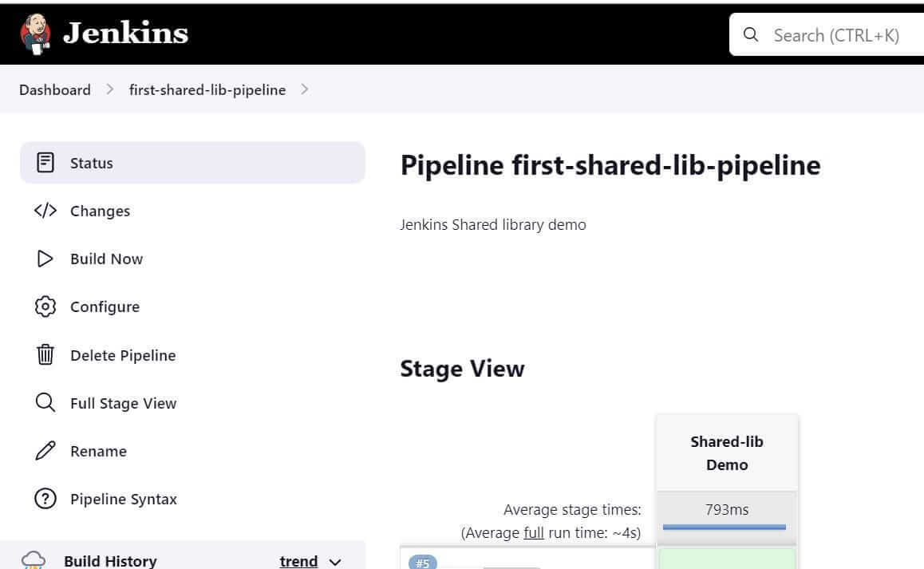924x569 pixels.
Task: Open the Changes menu item
Action: pyautogui.click(x=100, y=211)
